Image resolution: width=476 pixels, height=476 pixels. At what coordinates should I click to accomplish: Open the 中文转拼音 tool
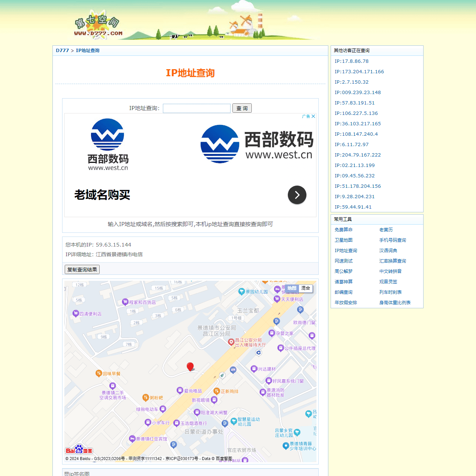point(390,271)
